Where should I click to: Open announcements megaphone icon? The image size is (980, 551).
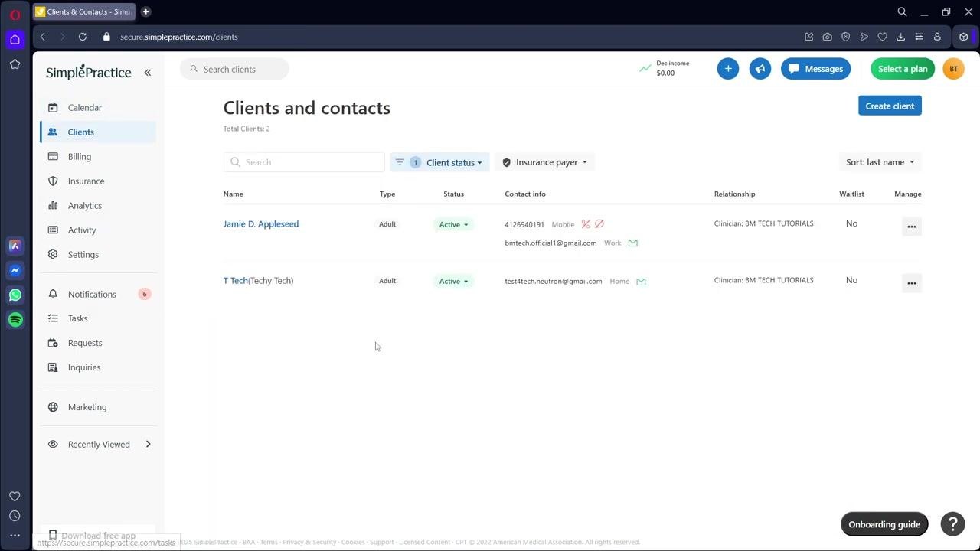click(760, 69)
